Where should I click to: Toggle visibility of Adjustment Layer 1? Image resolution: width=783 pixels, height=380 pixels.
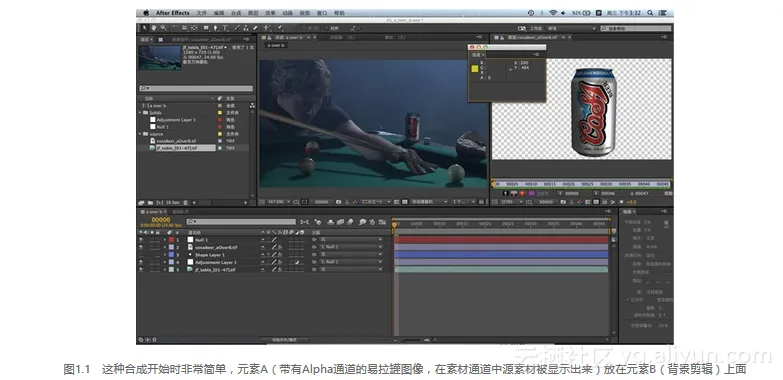[x=141, y=262]
